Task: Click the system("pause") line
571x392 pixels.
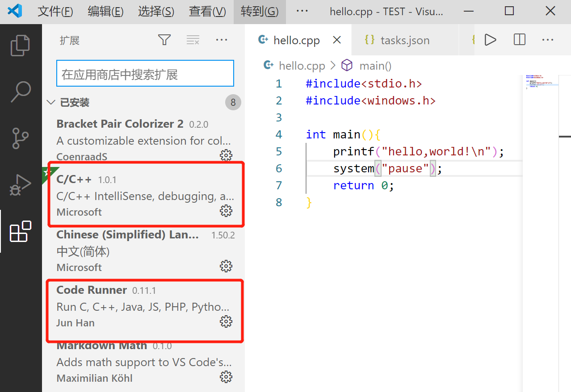Action: [x=388, y=168]
